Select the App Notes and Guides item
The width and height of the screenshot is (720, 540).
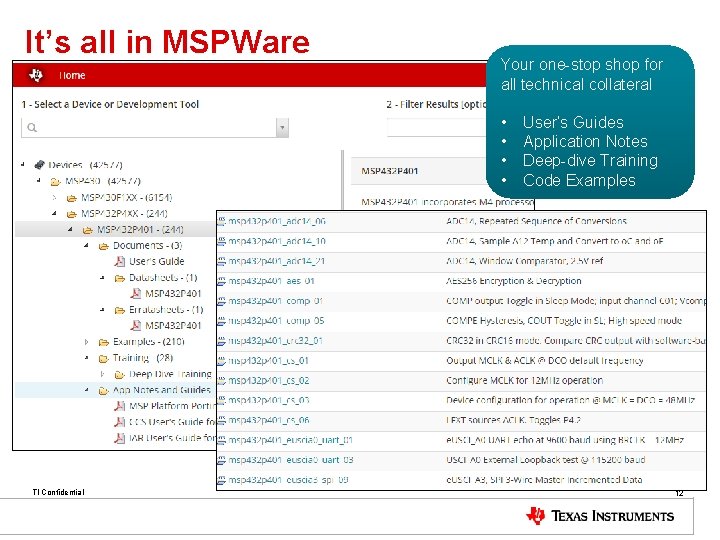pos(162,390)
